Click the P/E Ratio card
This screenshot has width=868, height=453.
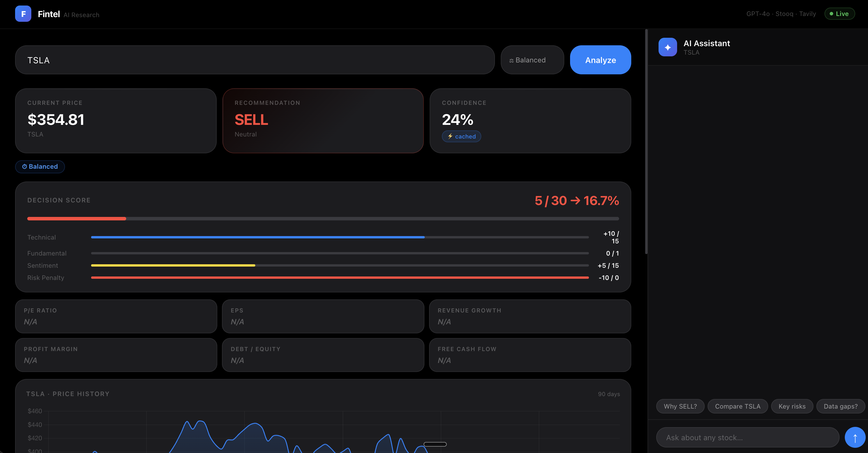tap(116, 317)
